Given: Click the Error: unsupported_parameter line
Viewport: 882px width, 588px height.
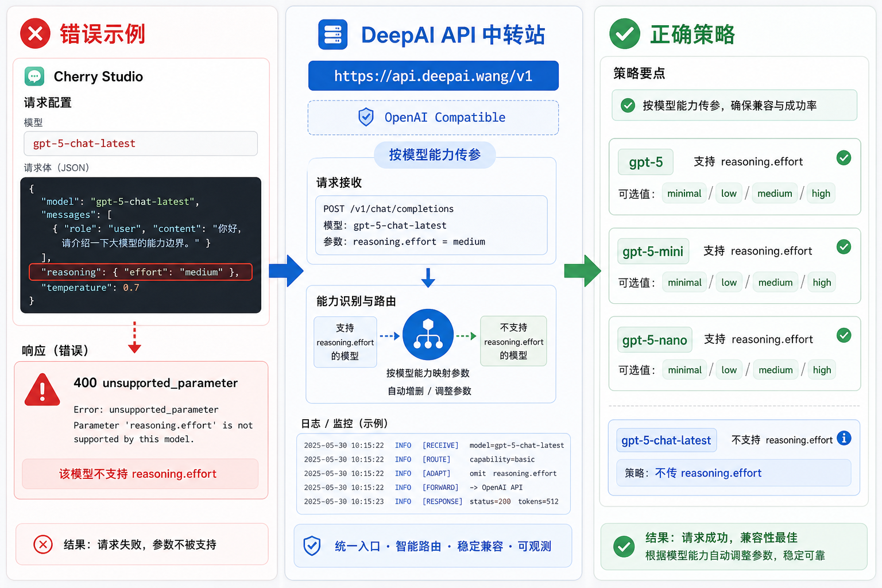Looking at the screenshot, I should pyautogui.click(x=146, y=410).
